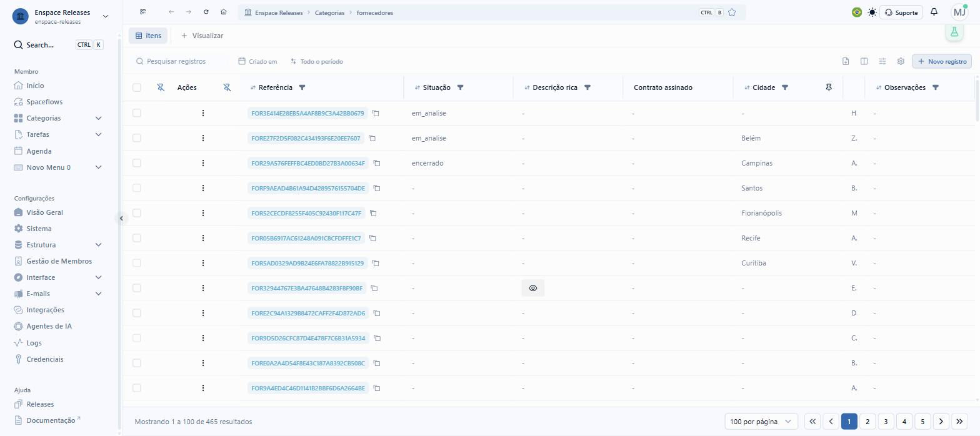Filter the Cidade column
Screen dimensions: 980x436
(x=785, y=87)
